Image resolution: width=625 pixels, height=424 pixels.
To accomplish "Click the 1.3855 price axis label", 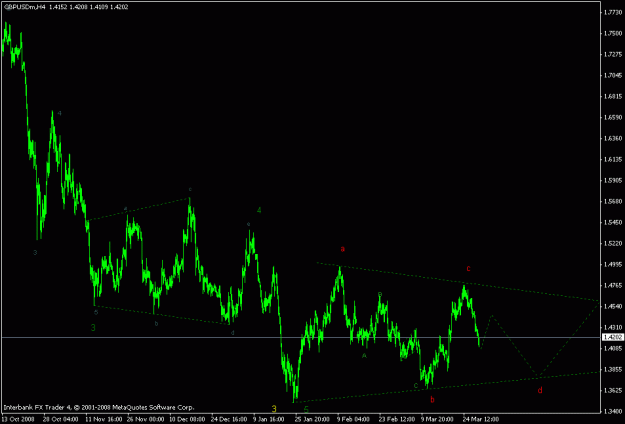I will point(612,369).
